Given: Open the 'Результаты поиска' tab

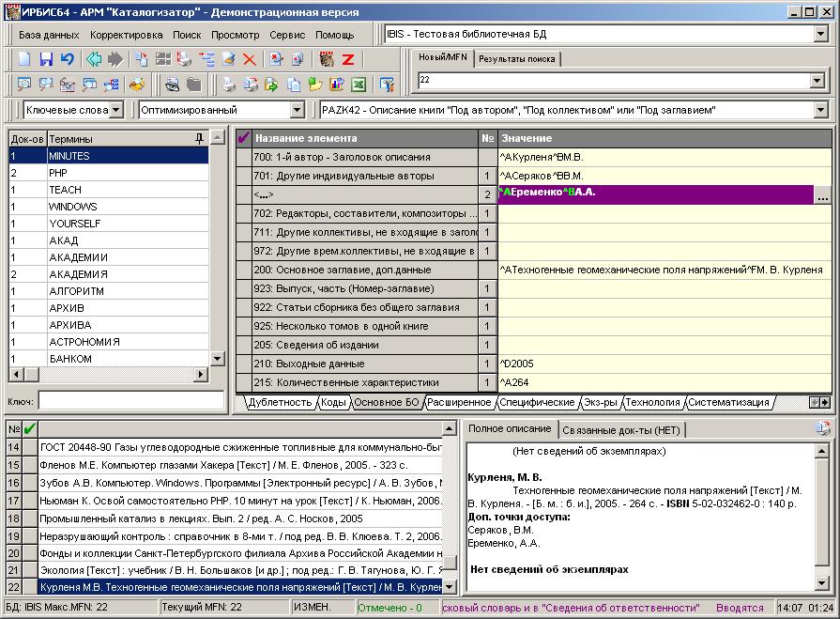Looking at the screenshot, I should [x=516, y=59].
